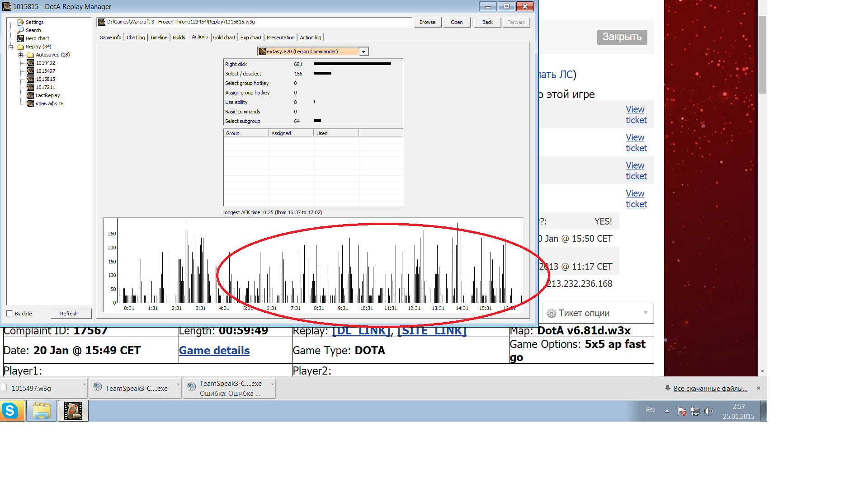
Task: Switch to the Builds tab
Action: [x=179, y=38]
